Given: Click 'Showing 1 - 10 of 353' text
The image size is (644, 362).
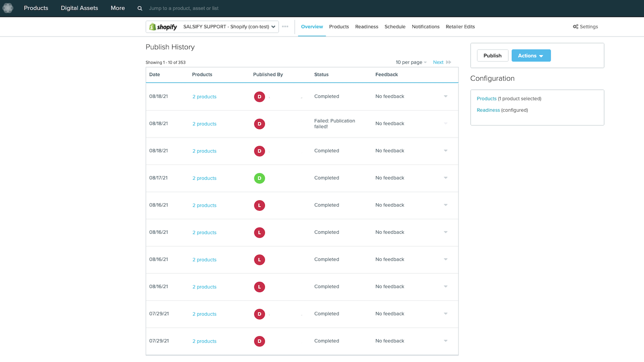Looking at the screenshot, I should 165,62.
